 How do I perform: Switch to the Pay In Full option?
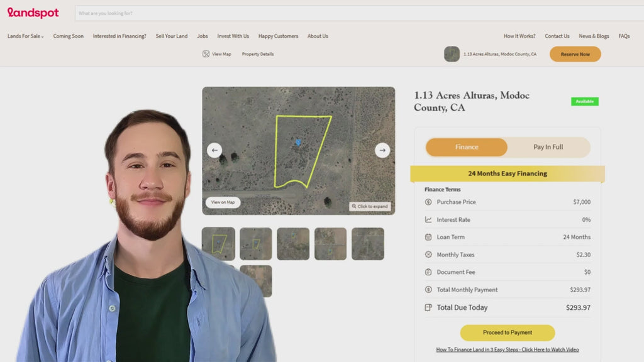click(548, 147)
